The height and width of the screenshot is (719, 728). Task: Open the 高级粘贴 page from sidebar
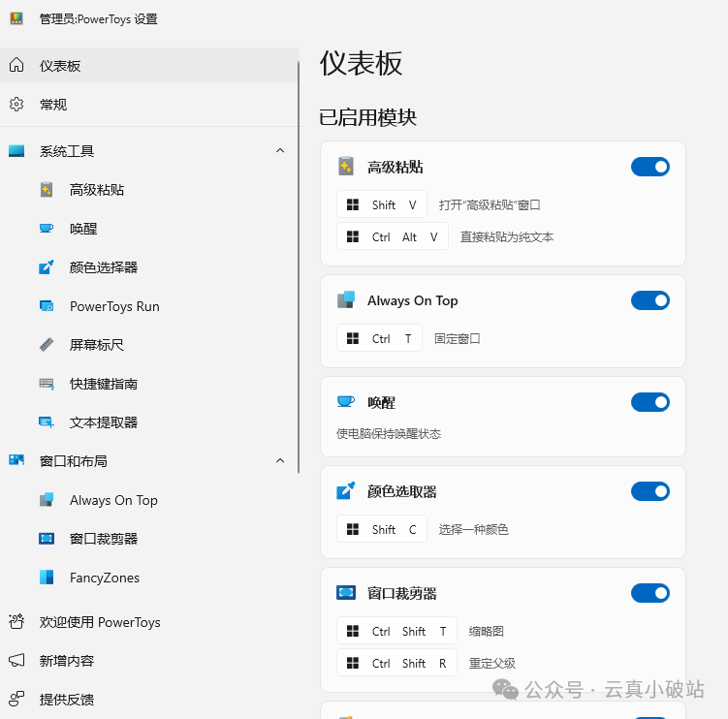coord(149,190)
